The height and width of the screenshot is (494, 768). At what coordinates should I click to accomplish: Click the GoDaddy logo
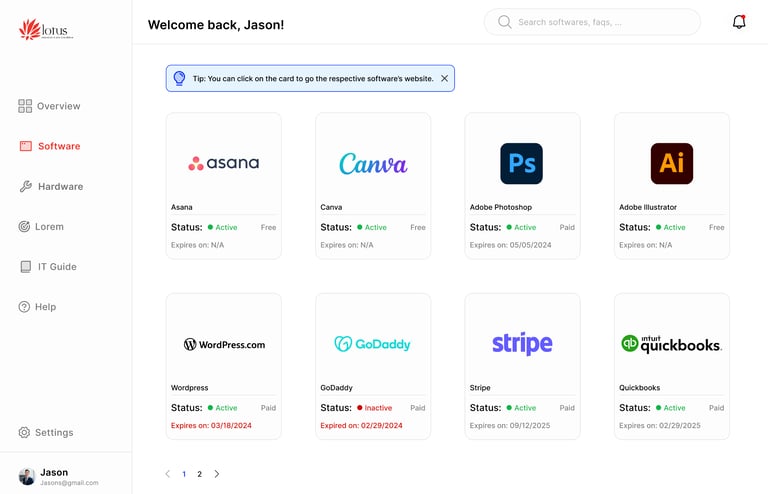point(372,344)
